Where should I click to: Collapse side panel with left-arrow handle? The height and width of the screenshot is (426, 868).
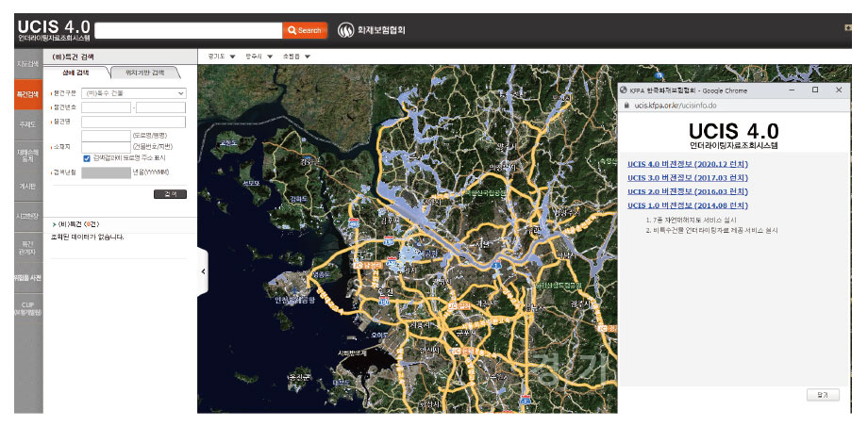[x=203, y=271]
